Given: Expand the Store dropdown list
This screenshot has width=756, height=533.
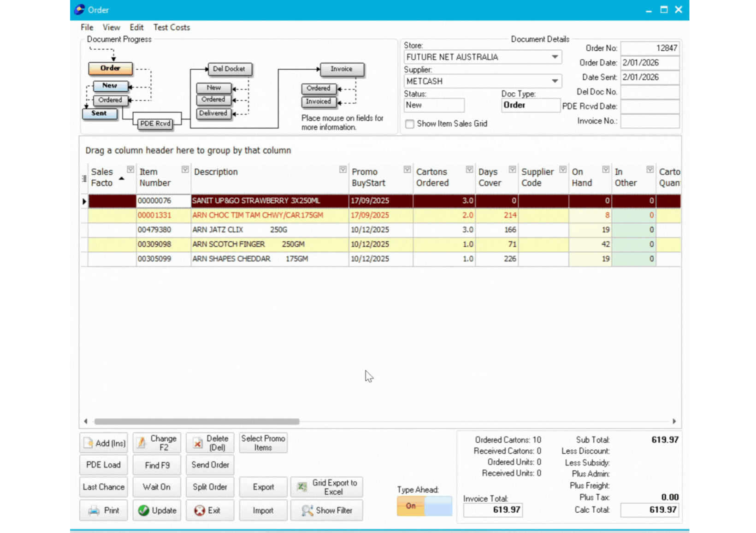Looking at the screenshot, I should coord(555,57).
